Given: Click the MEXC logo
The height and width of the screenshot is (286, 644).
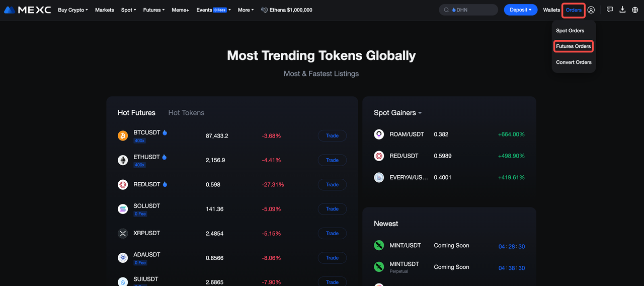Looking at the screenshot, I should (x=27, y=10).
